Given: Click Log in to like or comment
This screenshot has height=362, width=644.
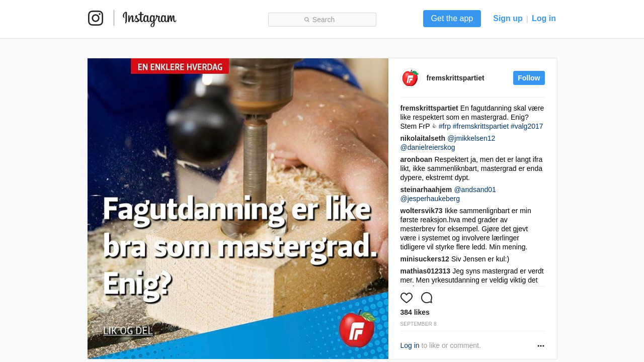Looking at the screenshot, I should pyautogui.click(x=410, y=345).
